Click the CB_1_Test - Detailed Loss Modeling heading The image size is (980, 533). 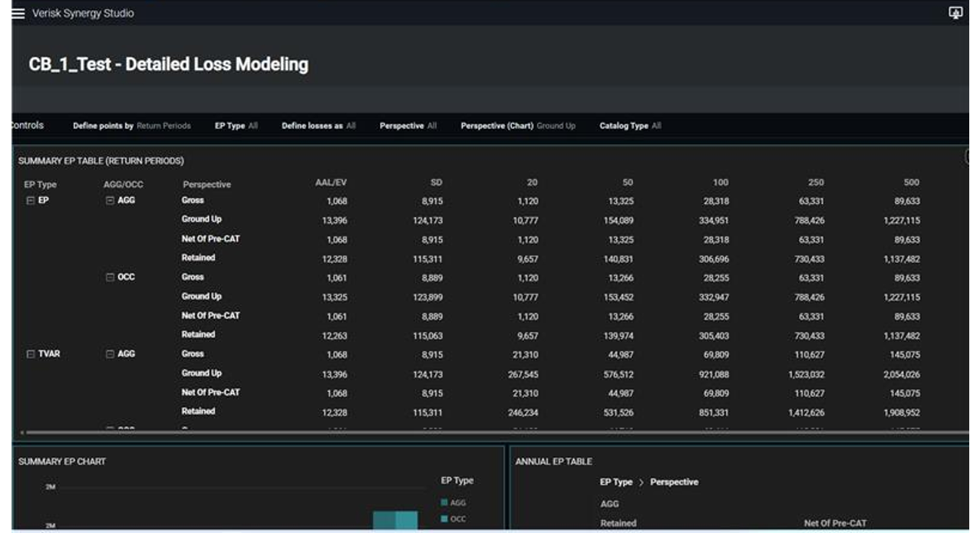(169, 64)
